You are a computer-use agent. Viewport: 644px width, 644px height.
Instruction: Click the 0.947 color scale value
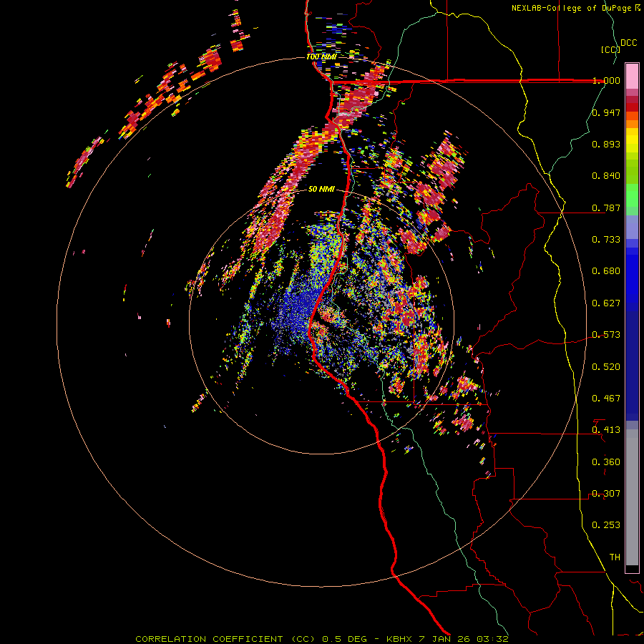pyautogui.click(x=606, y=112)
